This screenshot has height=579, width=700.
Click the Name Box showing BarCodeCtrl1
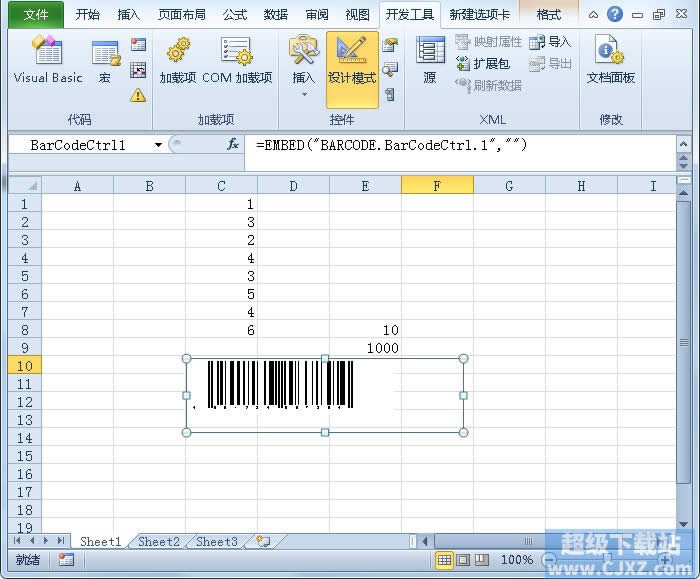click(x=79, y=145)
